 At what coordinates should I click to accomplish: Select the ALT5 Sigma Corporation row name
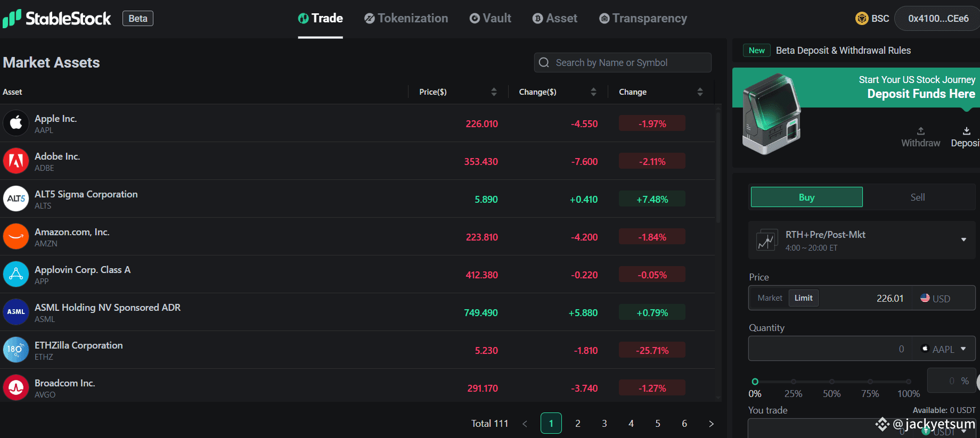click(x=86, y=194)
